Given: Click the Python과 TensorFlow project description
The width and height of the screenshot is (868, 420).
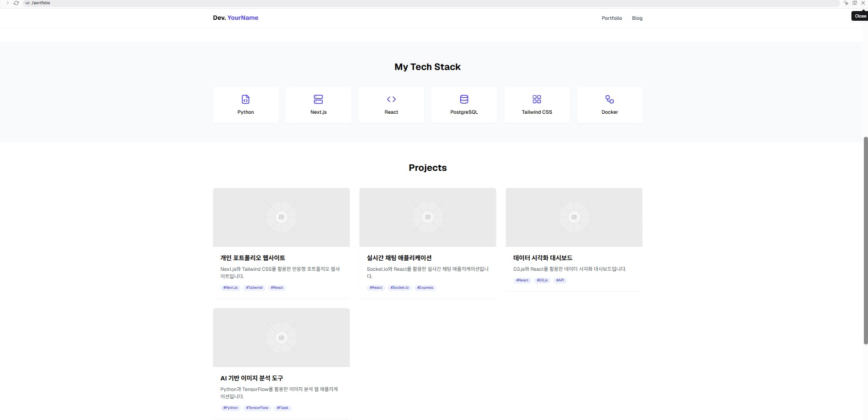Looking at the screenshot, I should (x=279, y=393).
